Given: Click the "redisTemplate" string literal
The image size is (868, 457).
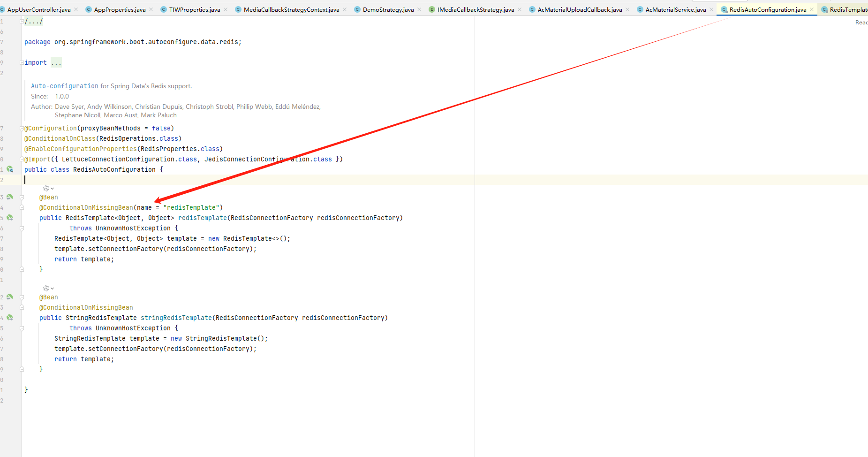Looking at the screenshot, I should tap(191, 207).
